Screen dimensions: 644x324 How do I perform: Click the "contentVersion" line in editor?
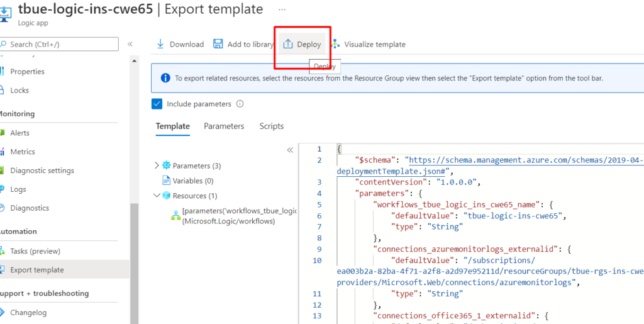(416, 182)
